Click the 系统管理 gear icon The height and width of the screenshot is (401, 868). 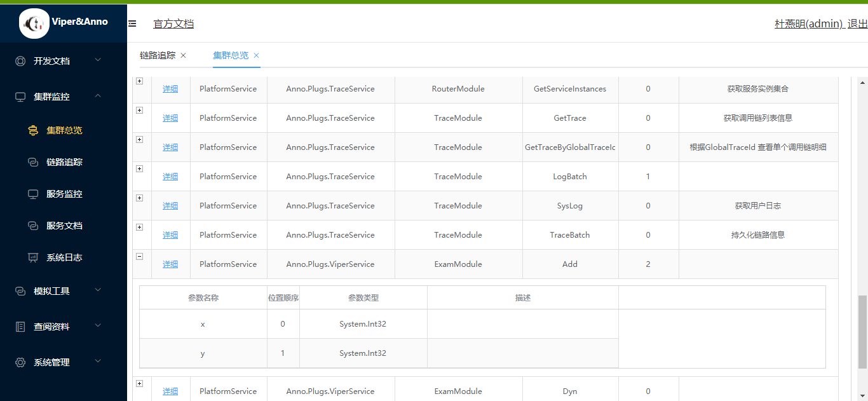coord(20,362)
